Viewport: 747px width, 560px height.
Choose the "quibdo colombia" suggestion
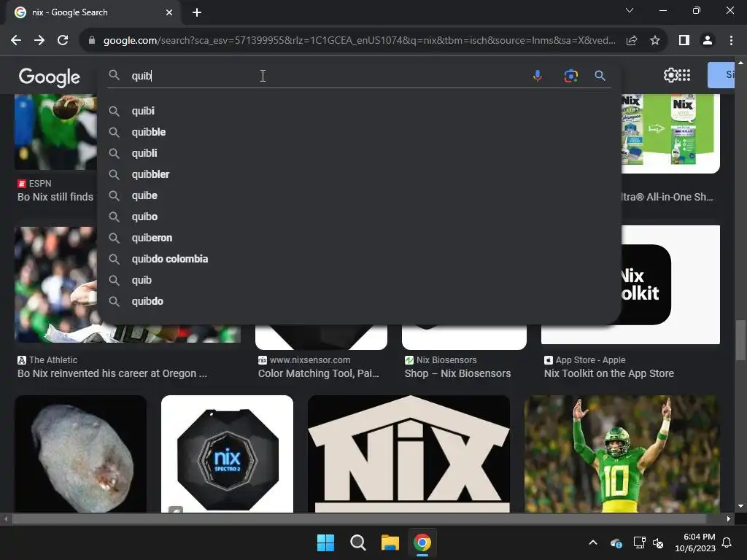359,259
